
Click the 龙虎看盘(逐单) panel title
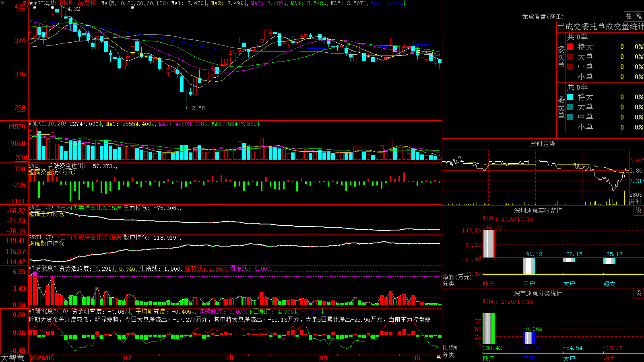click(x=543, y=16)
